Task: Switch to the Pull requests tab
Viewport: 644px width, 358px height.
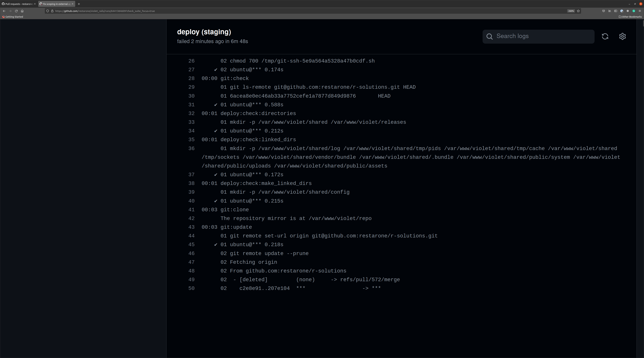Action: [17, 4]
